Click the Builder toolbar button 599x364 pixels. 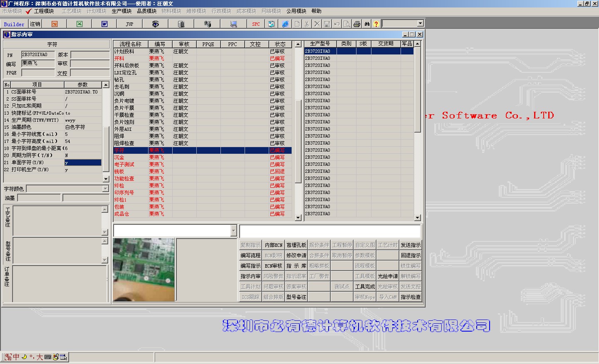click(14, 24)
